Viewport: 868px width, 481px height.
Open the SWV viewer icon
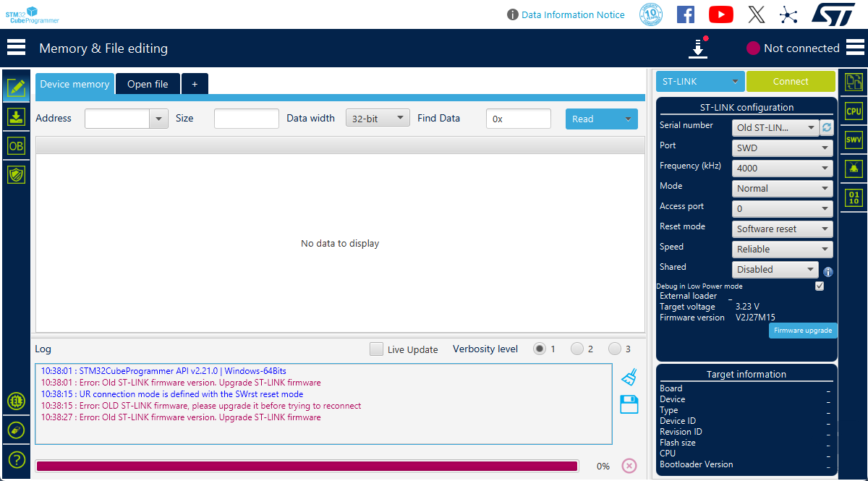[x=854, y=140]
